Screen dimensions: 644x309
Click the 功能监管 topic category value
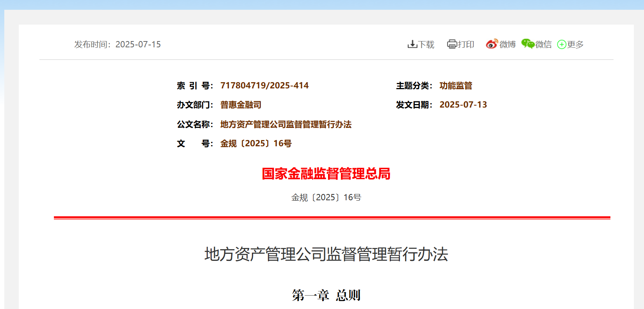coord(456,86)
